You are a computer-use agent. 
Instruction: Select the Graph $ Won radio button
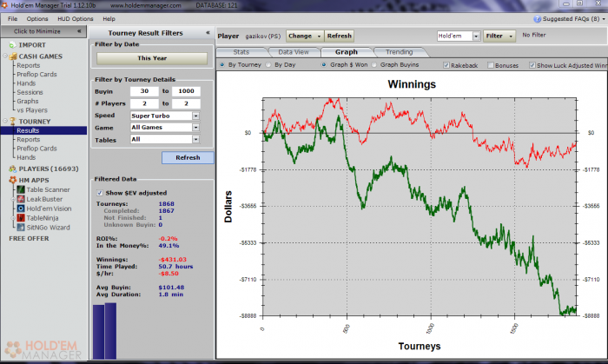324,65
